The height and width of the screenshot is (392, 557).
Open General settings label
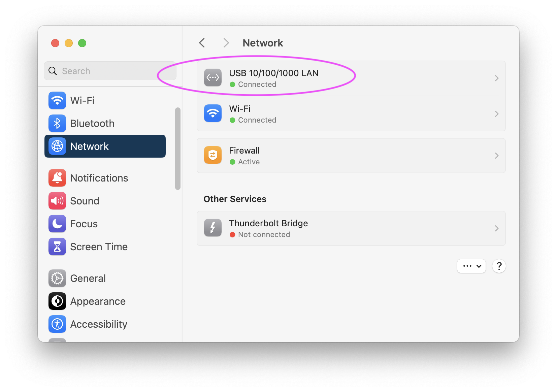88,278
